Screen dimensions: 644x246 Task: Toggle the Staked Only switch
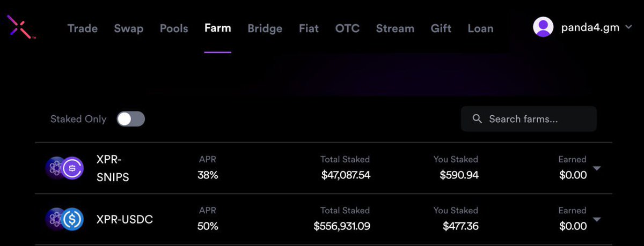click(x=131, y=119)
